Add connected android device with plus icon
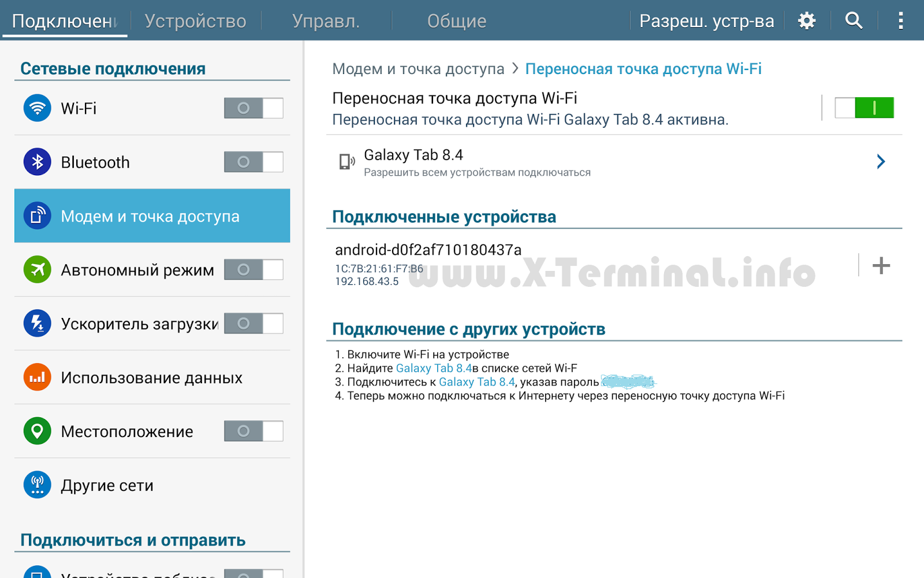924x578 pixels. [x=881, y=265]
